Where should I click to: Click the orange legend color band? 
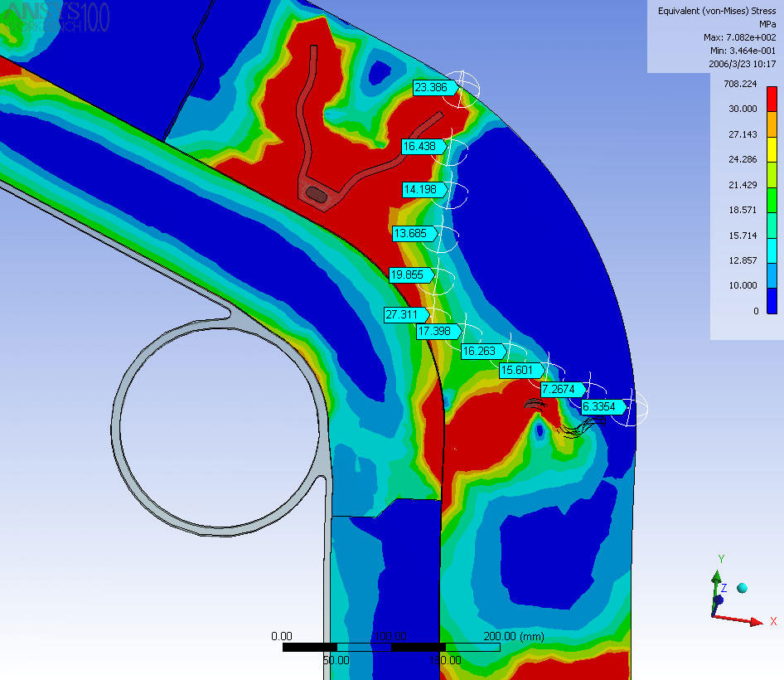(772, 122)
